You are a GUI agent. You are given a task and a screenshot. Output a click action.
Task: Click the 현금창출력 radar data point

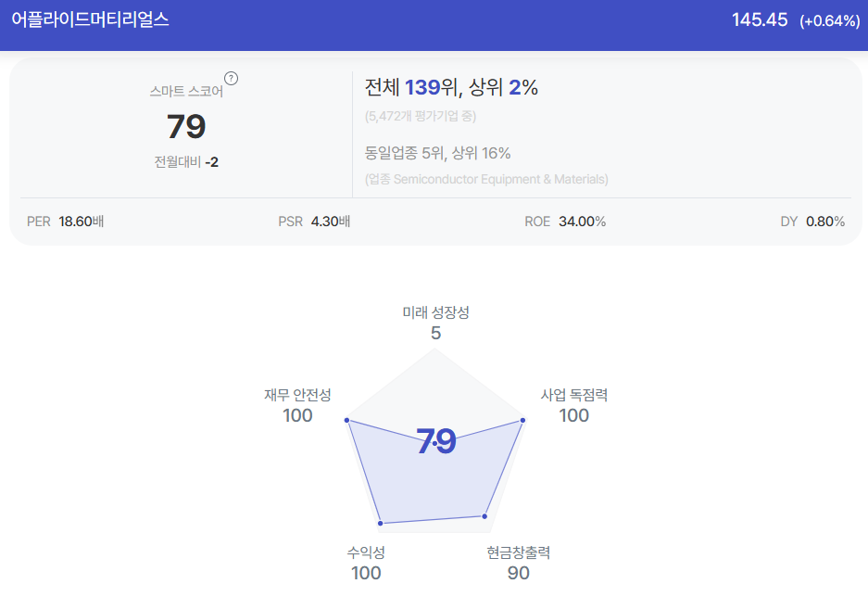pos(484,516)
